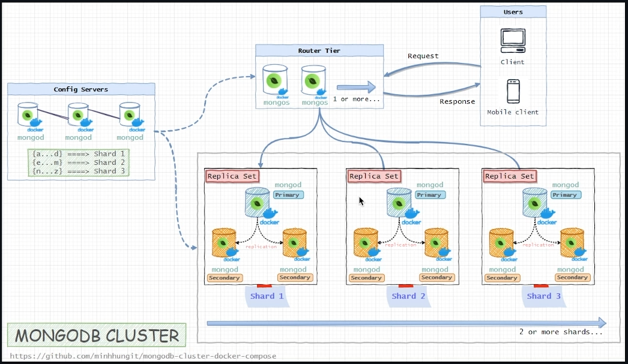Screen dimensions: 628x364
Task: Click the right Secondary badge in Shard 2
Action: coord(437,277)
